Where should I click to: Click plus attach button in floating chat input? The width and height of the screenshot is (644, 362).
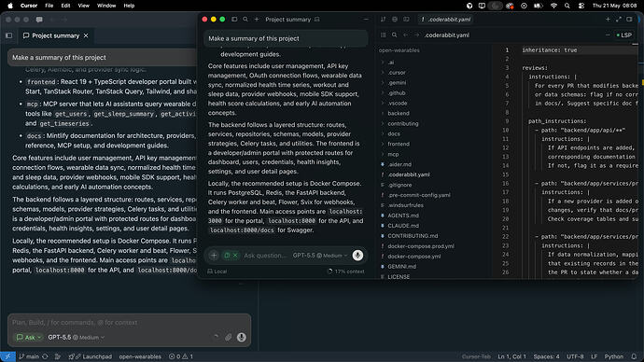[214, 256]
